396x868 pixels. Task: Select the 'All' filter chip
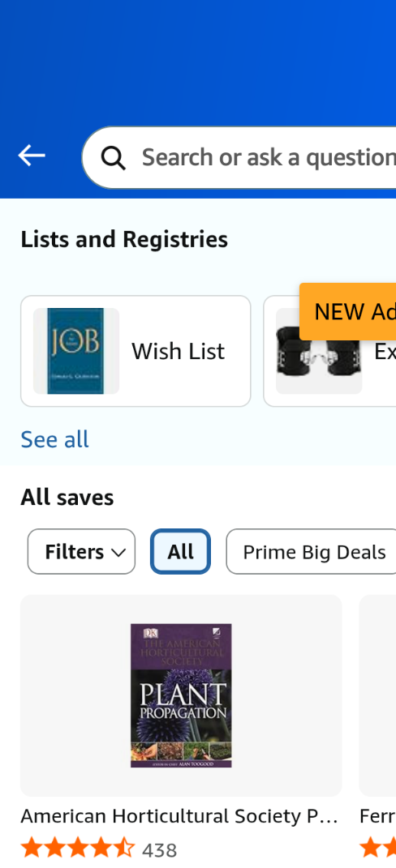181,551
